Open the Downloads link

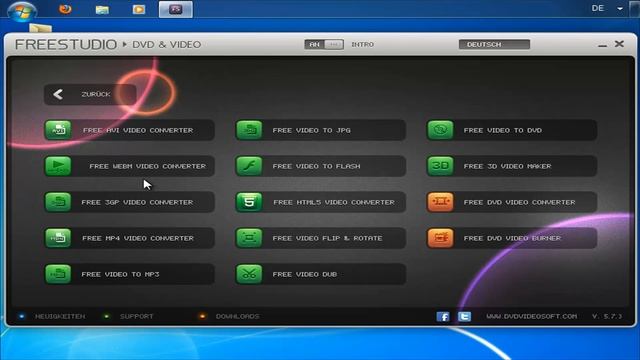coord(237,316)
